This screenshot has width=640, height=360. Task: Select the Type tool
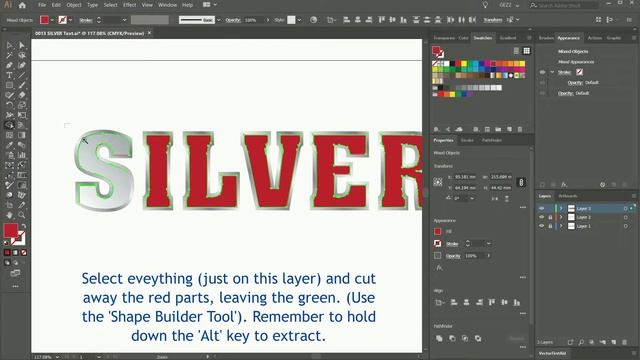9,75
